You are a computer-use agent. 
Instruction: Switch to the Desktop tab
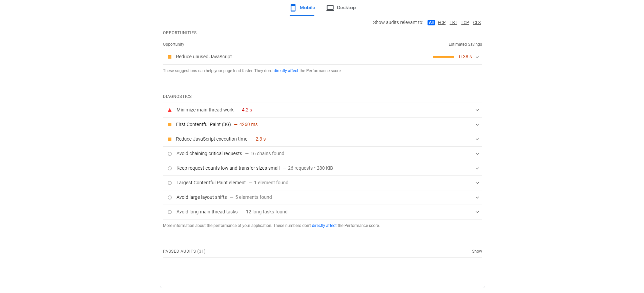point(341,8)
